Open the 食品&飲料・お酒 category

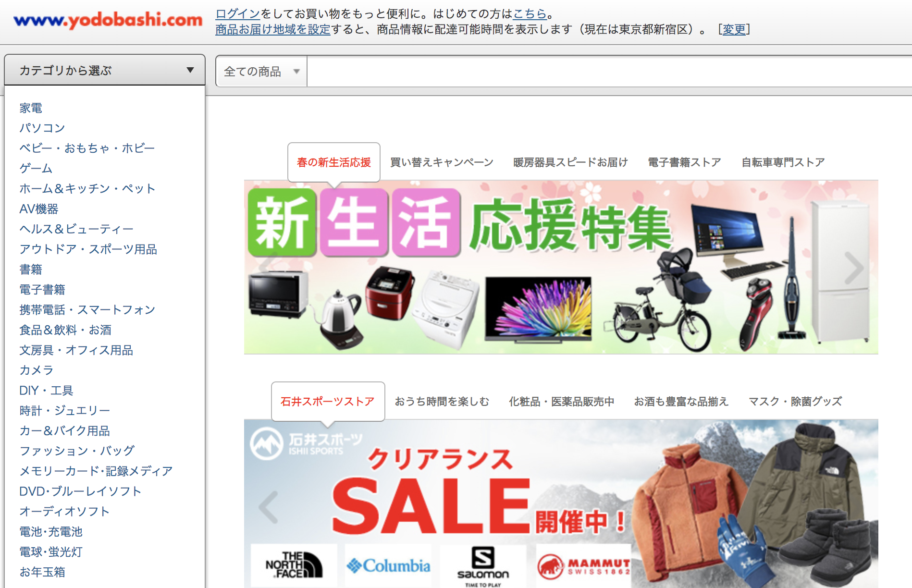[x=65, y=330]
